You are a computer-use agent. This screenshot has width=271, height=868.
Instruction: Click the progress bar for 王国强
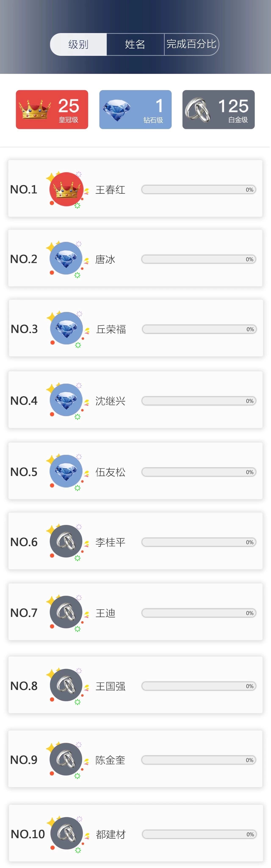point(199,686)
